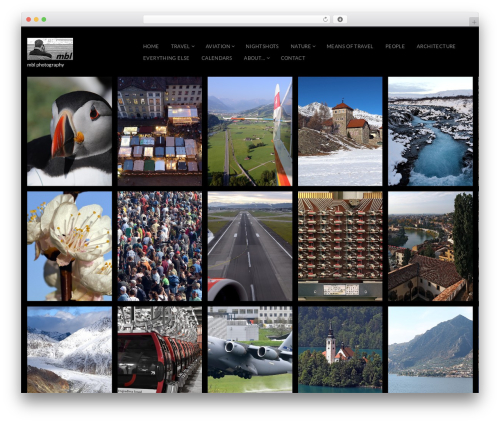Click the mbl photography site title
This screenshot has height=423, width=500.
[x=45, y=65]
